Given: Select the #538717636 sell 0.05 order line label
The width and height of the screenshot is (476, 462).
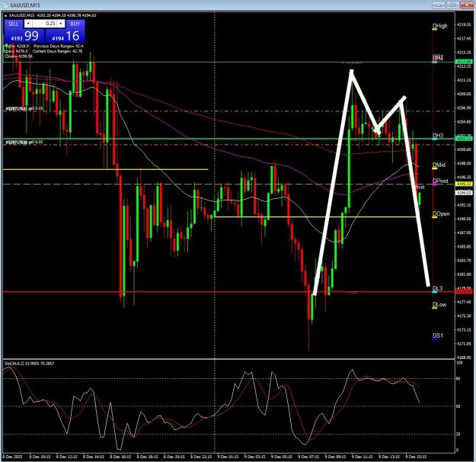Looking at the screenshot, I should point(24,142).
